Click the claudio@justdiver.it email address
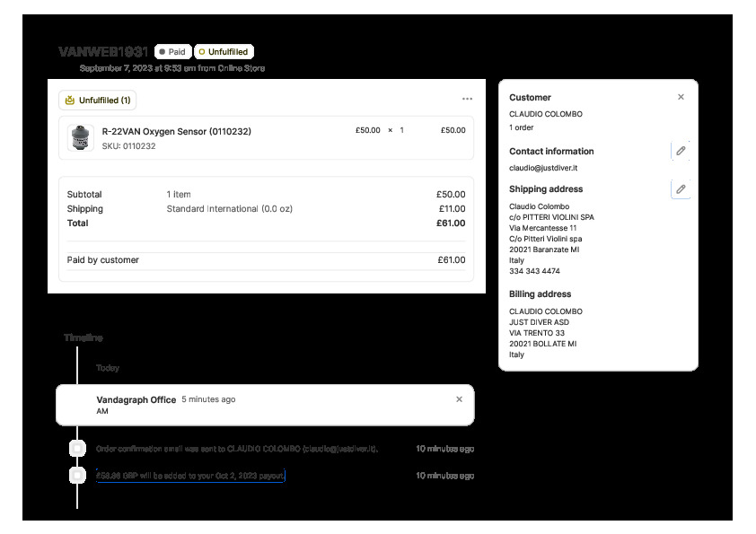Viewport: 756px width, 534px height. (543, 168)
